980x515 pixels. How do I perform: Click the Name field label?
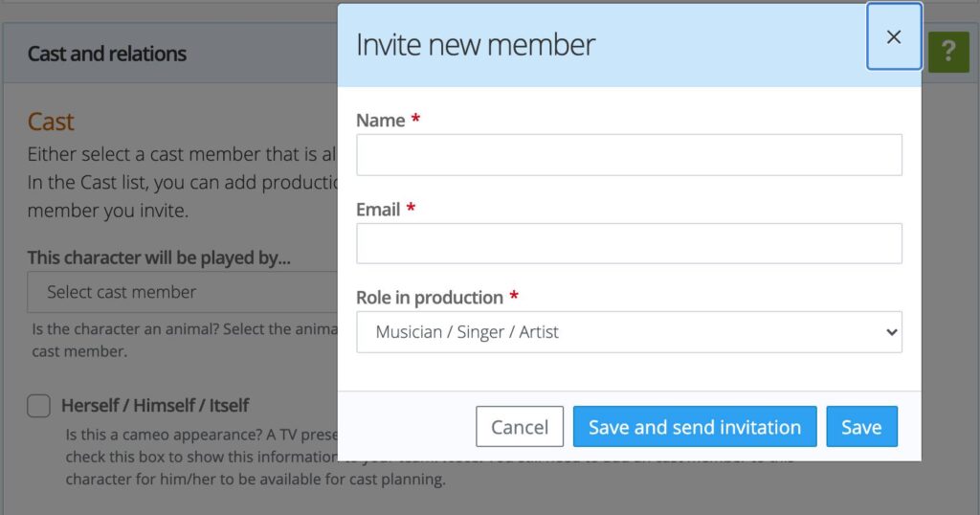[x=381, y=120]
